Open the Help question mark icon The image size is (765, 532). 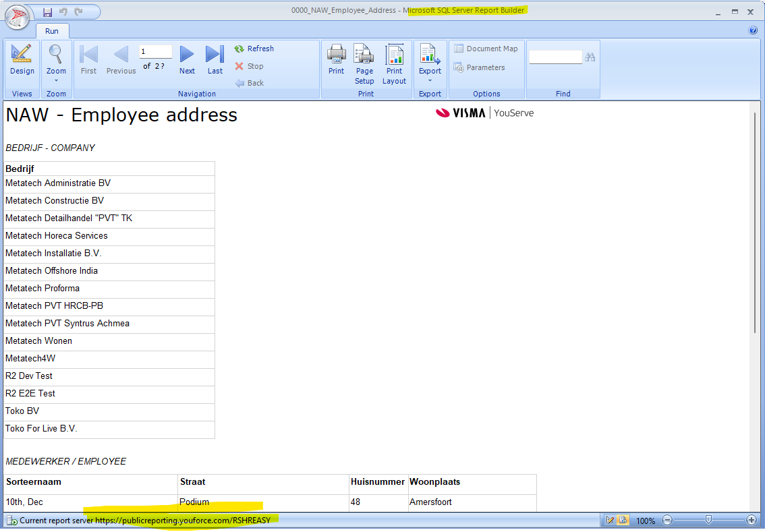click(753, 30)
